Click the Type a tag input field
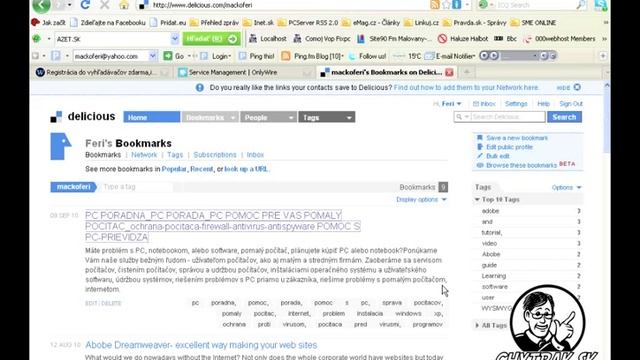Viewport: 640px width, 360px height. click(x=137, y=187)
